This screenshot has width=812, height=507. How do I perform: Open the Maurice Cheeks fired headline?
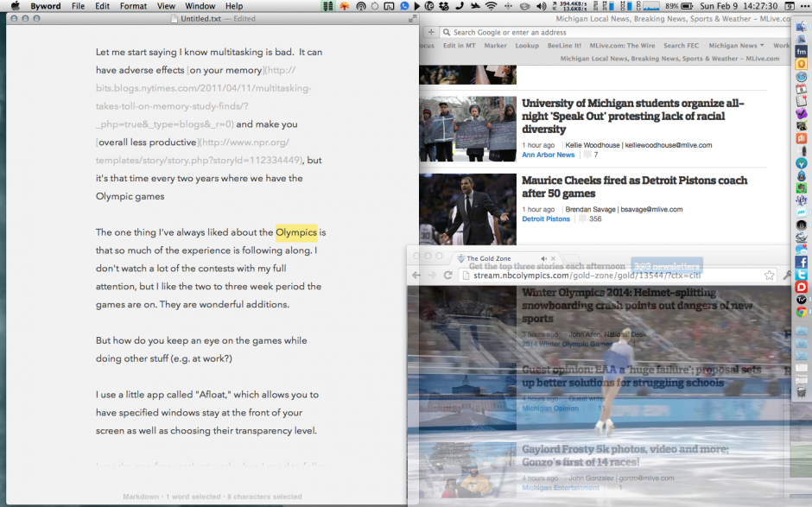(634, 187)
